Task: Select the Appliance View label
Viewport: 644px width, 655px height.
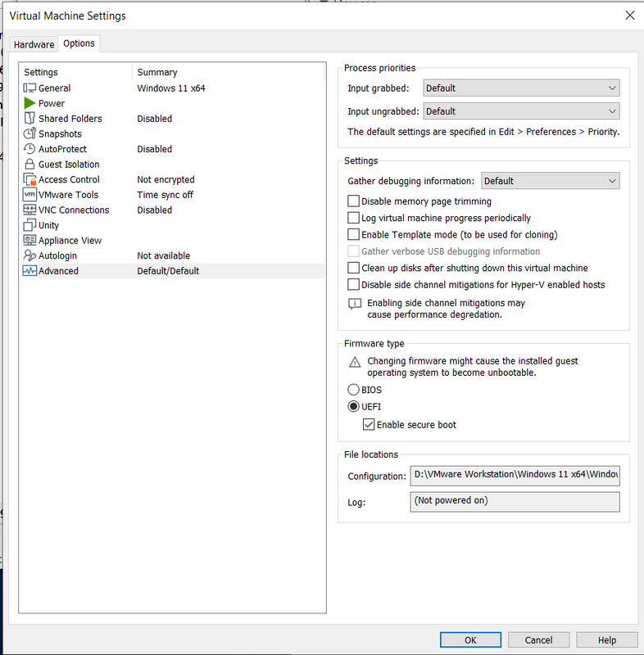Action: (x=70, y=240)
